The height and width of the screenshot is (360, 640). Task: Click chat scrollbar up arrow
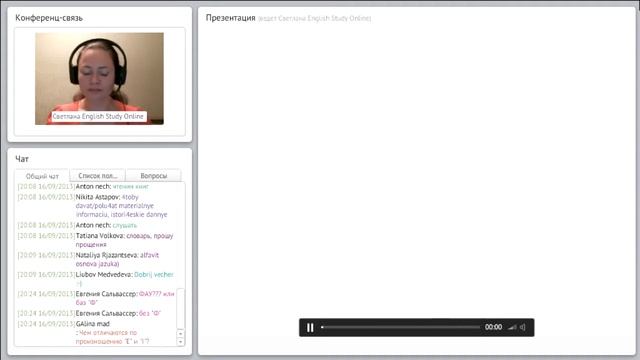tap(180, 333)
